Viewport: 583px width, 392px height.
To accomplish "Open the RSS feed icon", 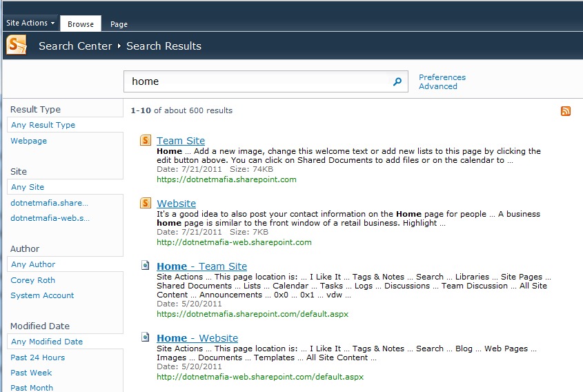I will (566, 111).
